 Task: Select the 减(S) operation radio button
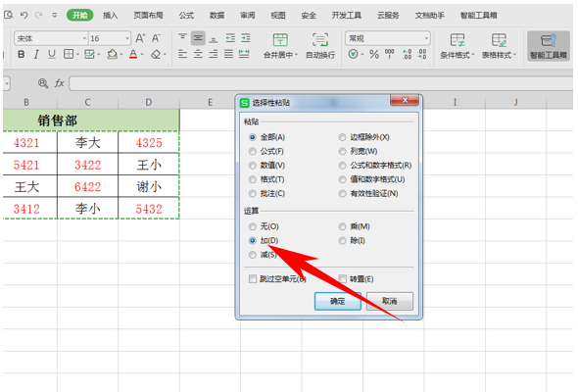(252, 255)
